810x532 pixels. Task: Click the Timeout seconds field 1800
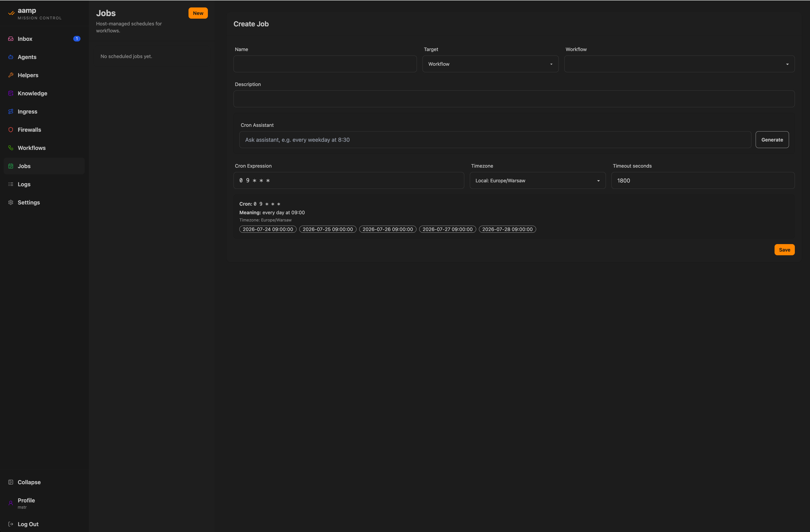coord(703,181)
